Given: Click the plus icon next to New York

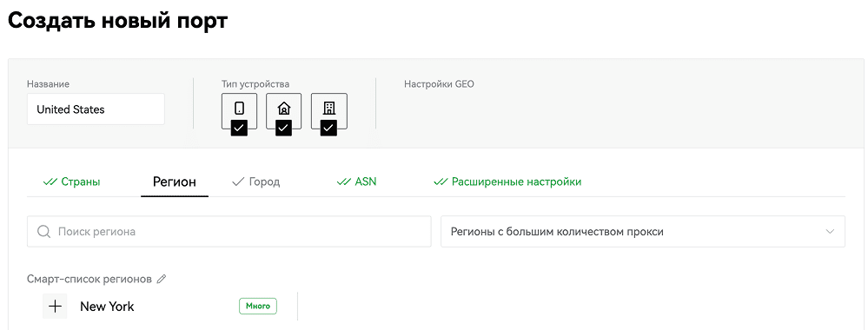Looking at the screenshot, I should click(x=55, y=307).
